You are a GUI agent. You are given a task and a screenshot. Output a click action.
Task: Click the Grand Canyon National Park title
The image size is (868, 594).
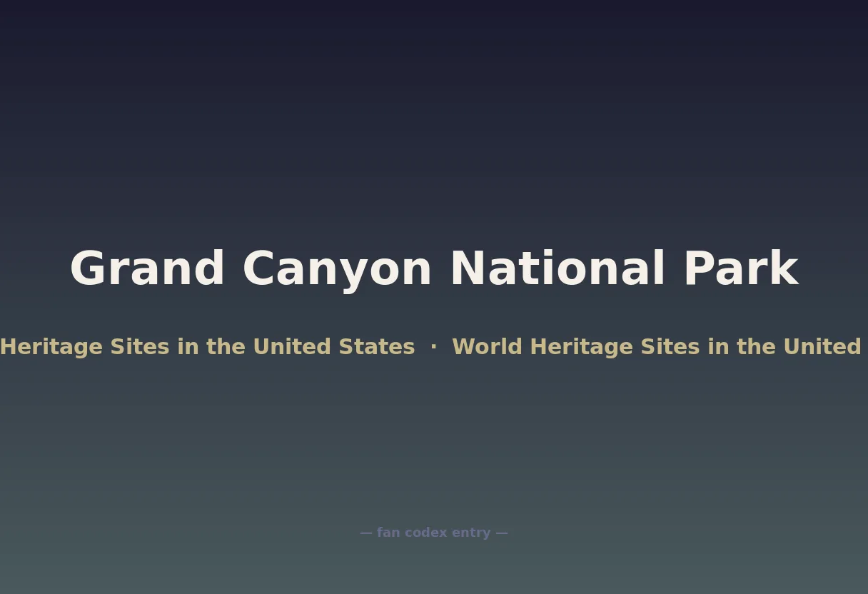point(434,269)
